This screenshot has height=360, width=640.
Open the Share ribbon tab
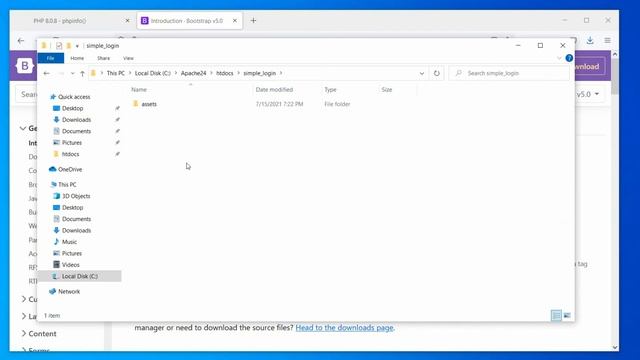coord(103,58)
